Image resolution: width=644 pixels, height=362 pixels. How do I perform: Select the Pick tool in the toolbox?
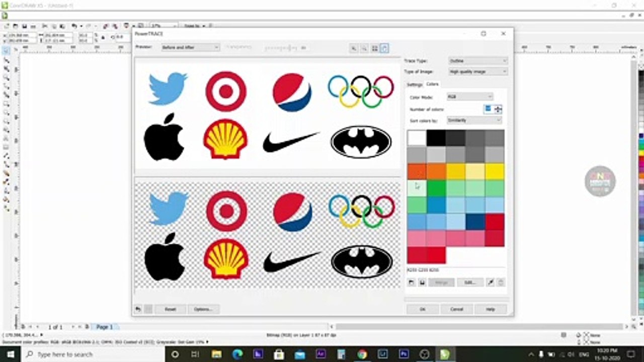coord(7,50)
